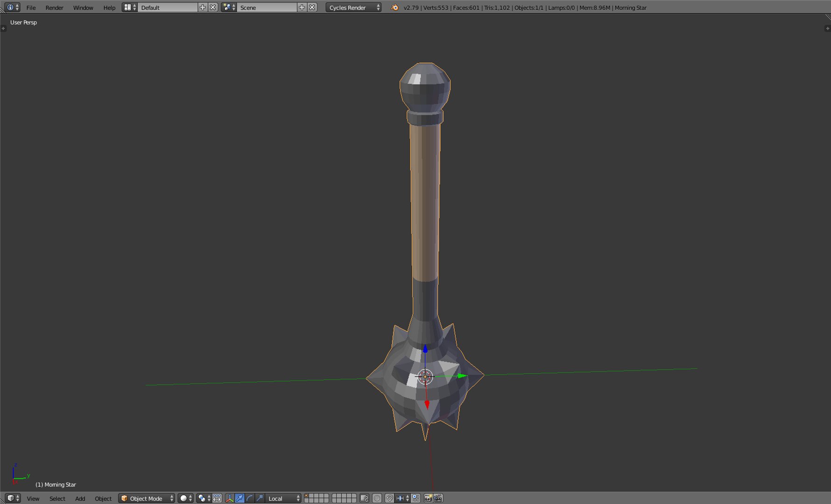Render OpenGL animation of the viewport
Screen dimensions: 831x504
(x=438, y=498)
